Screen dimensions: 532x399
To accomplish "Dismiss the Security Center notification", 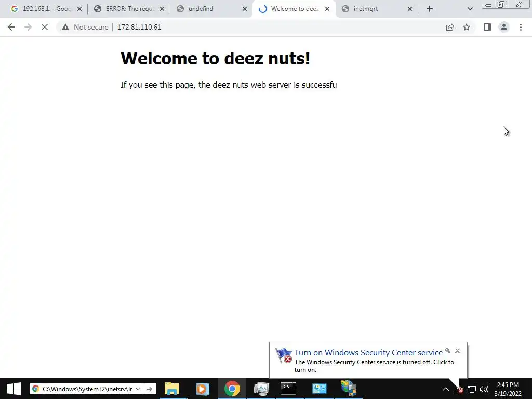I will pos(457,351).
